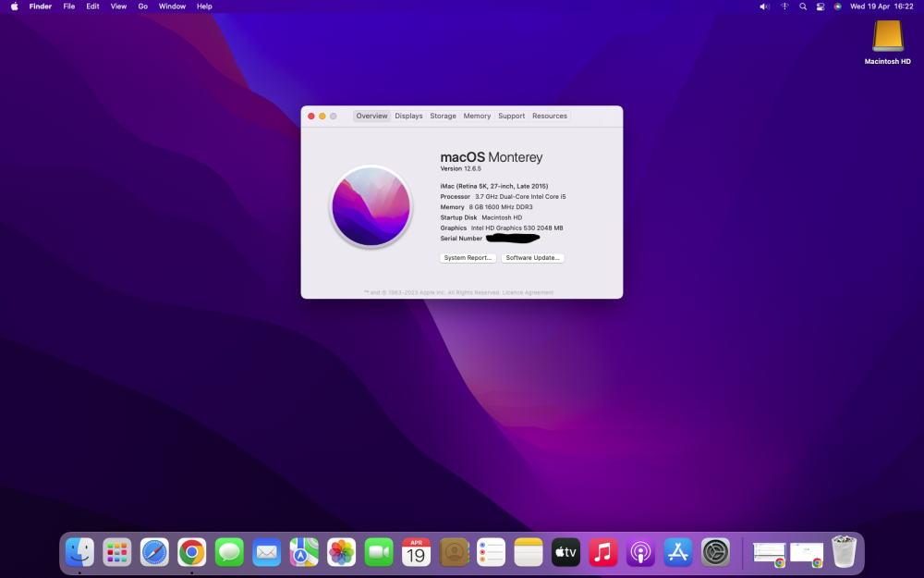
Task: Launch FaceTime from the Dock
Action: click(379, 553)
